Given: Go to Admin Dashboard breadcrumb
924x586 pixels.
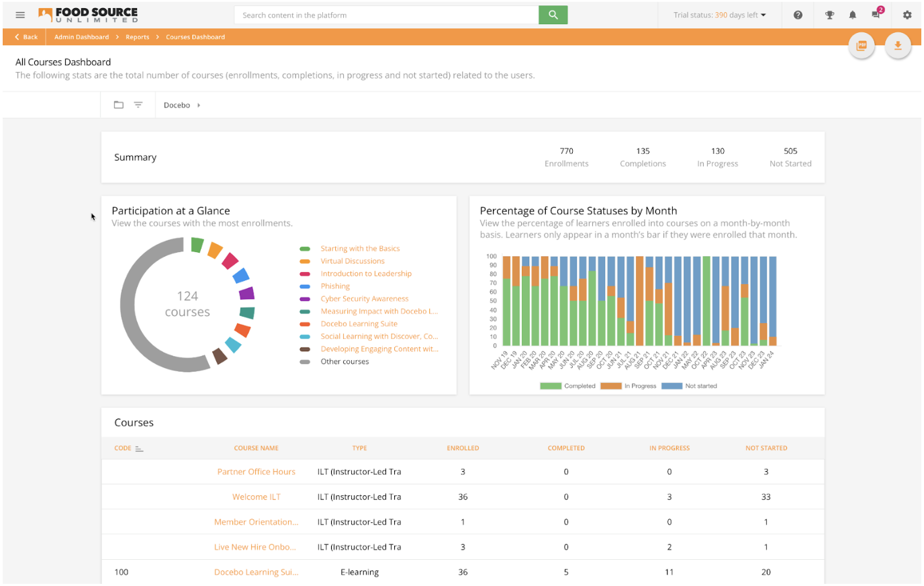Looking at the screenshot, I should pyautogui.click(x=81, y=37).
